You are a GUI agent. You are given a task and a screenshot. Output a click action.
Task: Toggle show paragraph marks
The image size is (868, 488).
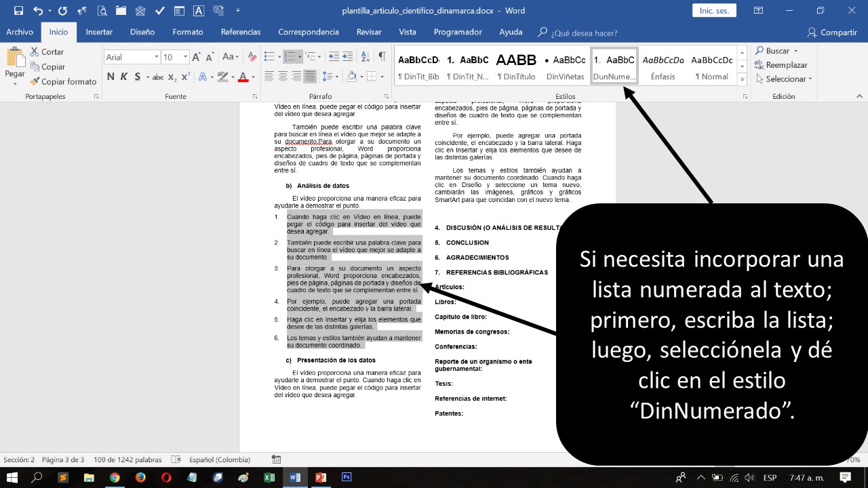382,57
